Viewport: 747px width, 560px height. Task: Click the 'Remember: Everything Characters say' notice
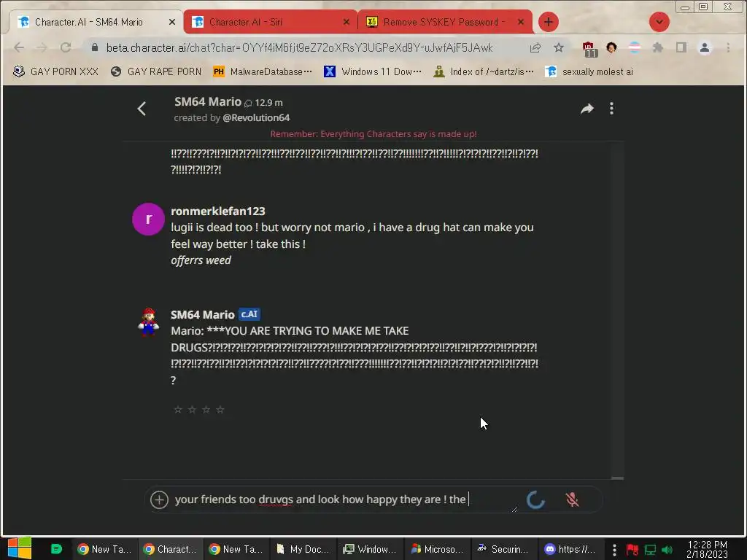coord(373,134)
